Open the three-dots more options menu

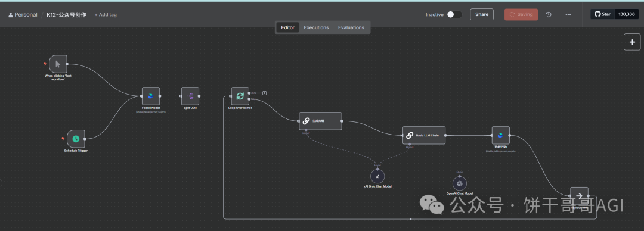click(568, 14)
